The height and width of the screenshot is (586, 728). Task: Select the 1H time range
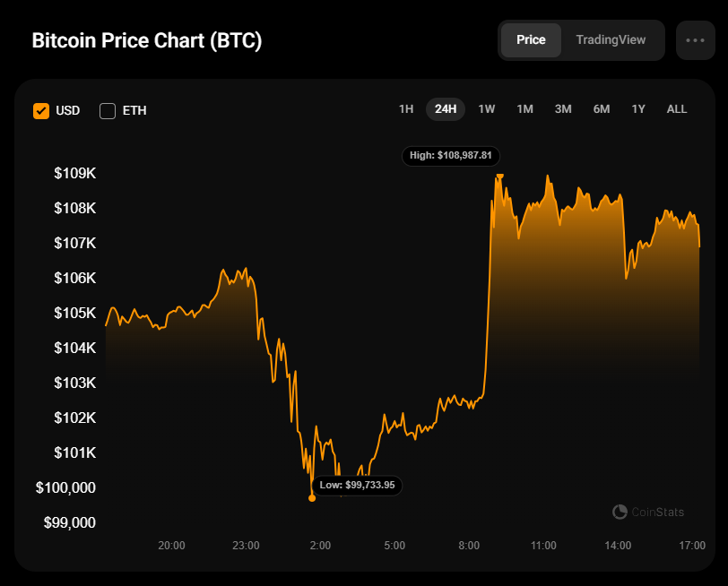tap(406, 109)
